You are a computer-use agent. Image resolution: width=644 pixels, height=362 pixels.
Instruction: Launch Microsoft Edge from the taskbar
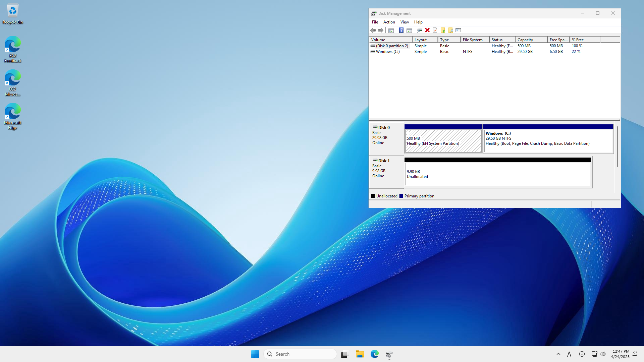[x=375, y=354]
